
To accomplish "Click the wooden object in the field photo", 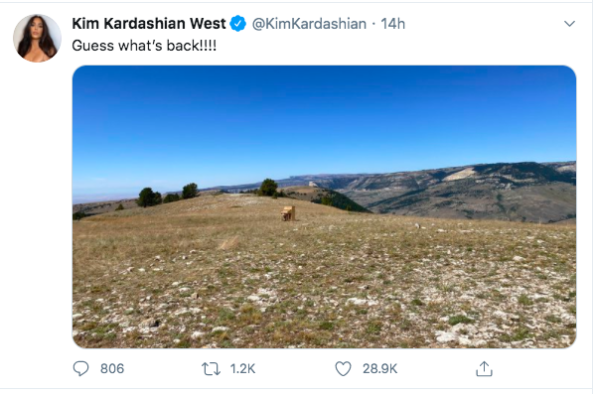I will pyautogui.click(x=288, y=213).
